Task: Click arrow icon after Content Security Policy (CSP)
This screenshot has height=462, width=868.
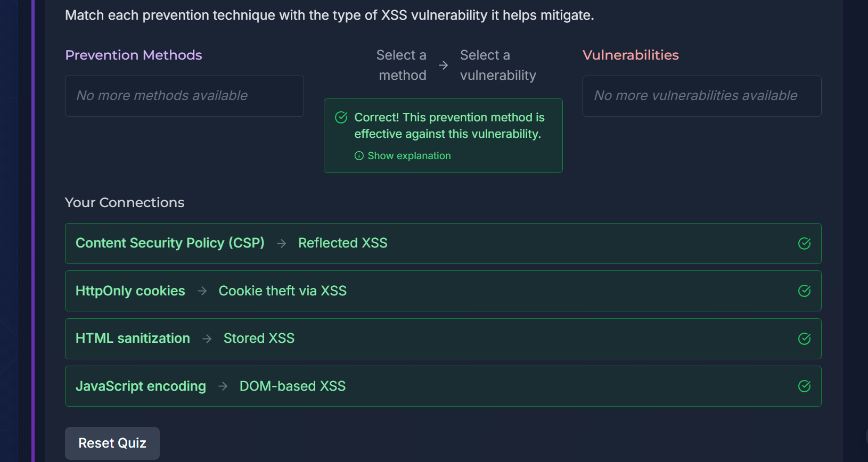Action: [282, 243]
